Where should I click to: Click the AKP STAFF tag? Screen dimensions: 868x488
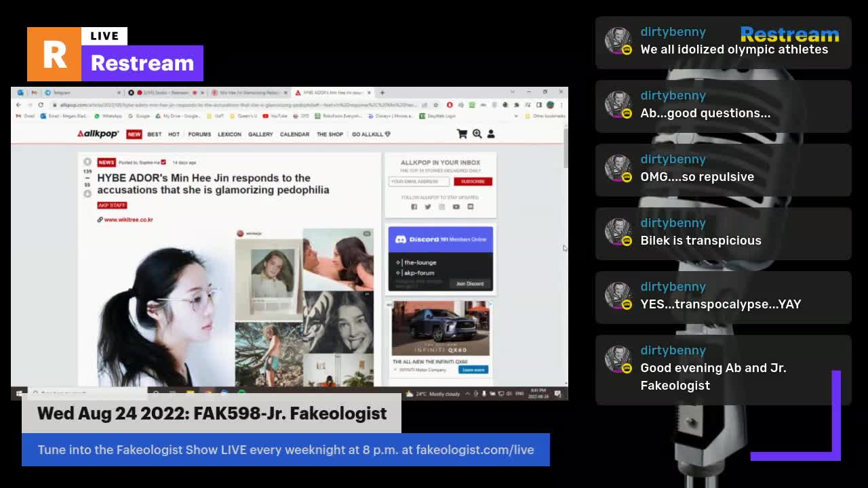tap(112, 205)
